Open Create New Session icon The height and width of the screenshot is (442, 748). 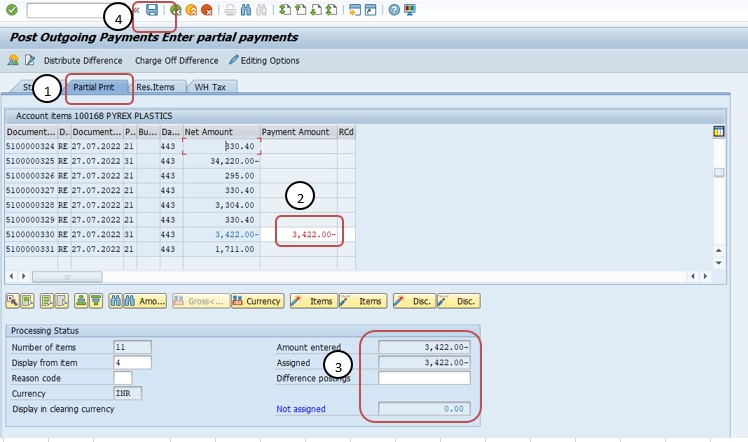tap(354, 10)
